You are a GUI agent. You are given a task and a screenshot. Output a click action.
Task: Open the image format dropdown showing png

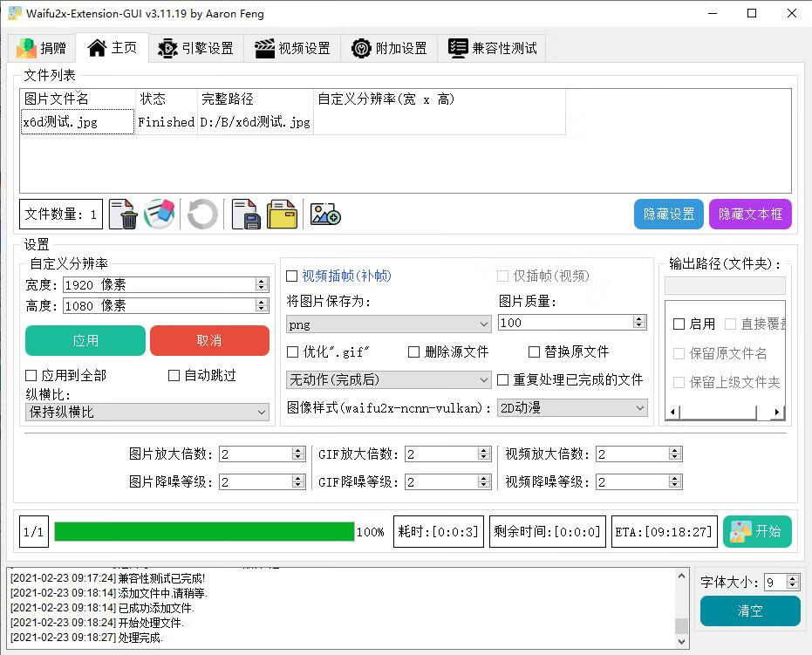387,323
